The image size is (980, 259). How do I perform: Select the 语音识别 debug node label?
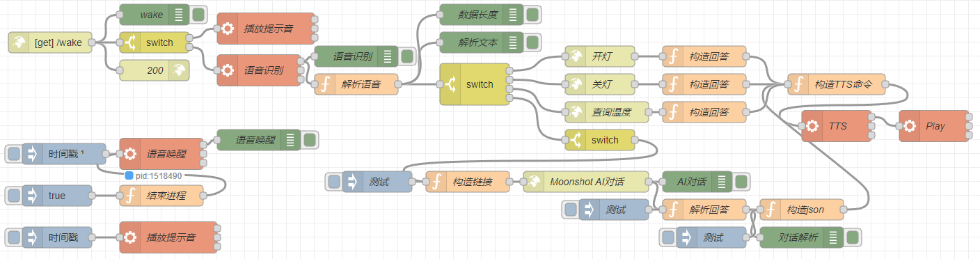(353, 56)
